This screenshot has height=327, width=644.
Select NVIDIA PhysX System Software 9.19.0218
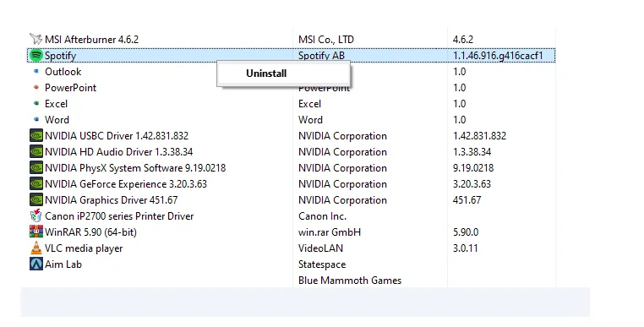tap(135, 167)
